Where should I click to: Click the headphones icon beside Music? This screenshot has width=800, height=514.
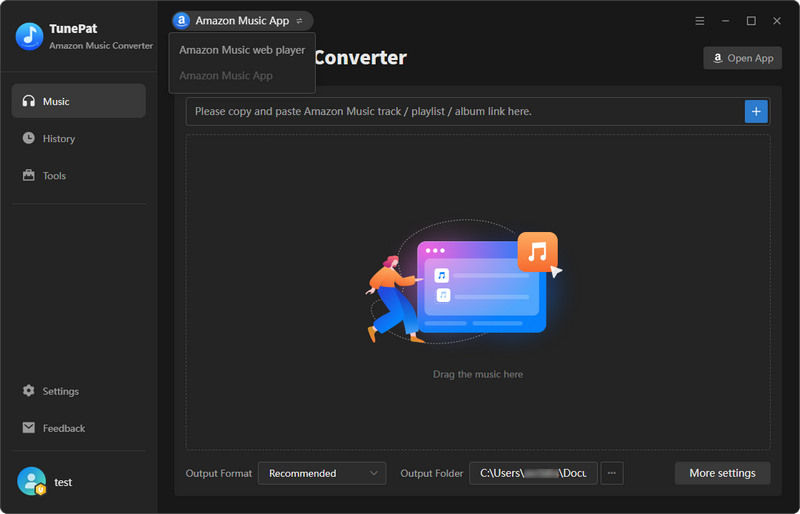pos(29,101)
